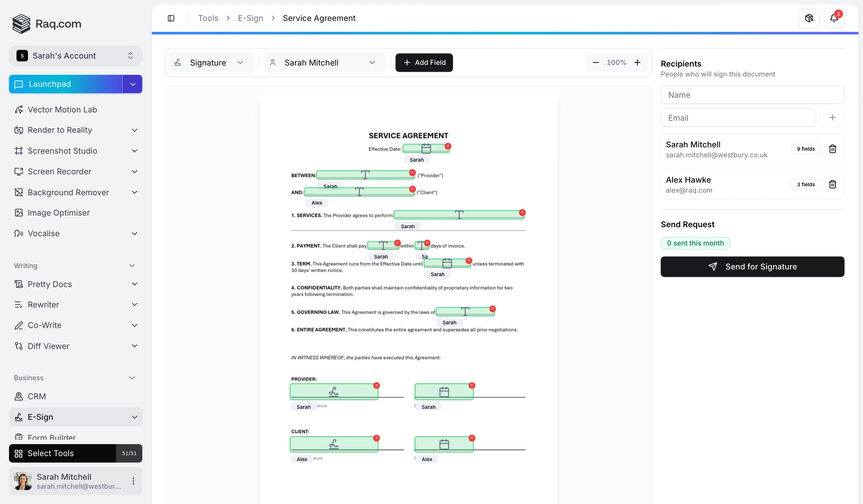This screenshot has width=863, height=504.
Task: Expand the Launchpad dropdown arrow
Action: point(133,84)
